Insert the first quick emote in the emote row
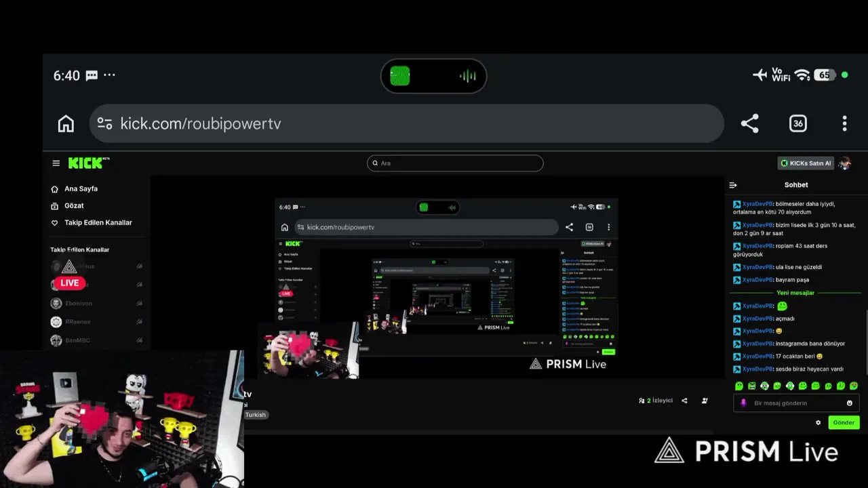868x488 pixels. pyautogui.click(x=739, y=386)
